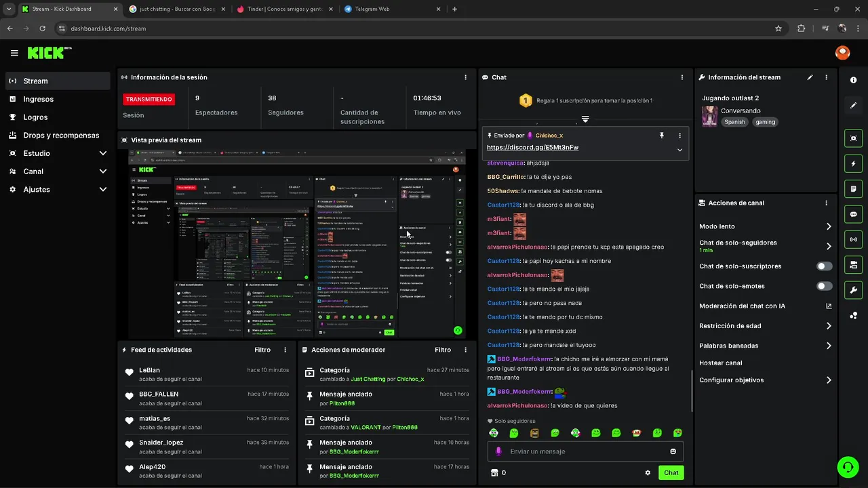
Task: Open the emoji picker in message box
Action: pyautogui.click(x=673, y=451)
